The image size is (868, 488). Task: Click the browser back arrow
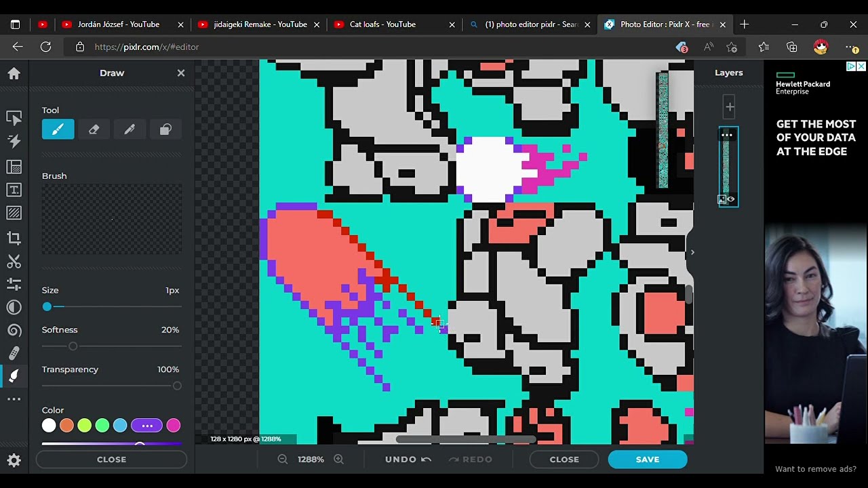click(18, 47)
